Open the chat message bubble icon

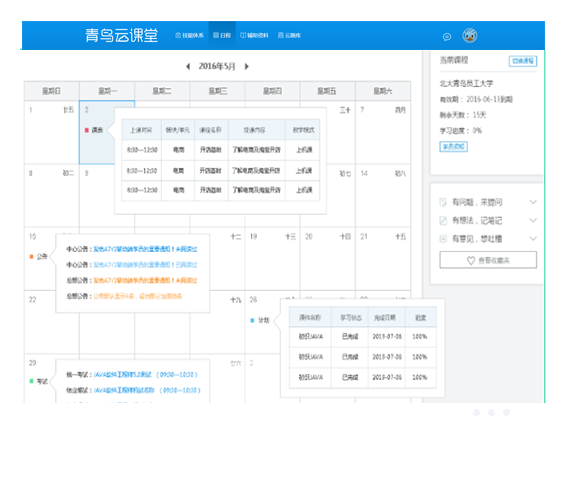tap(447, 37)
